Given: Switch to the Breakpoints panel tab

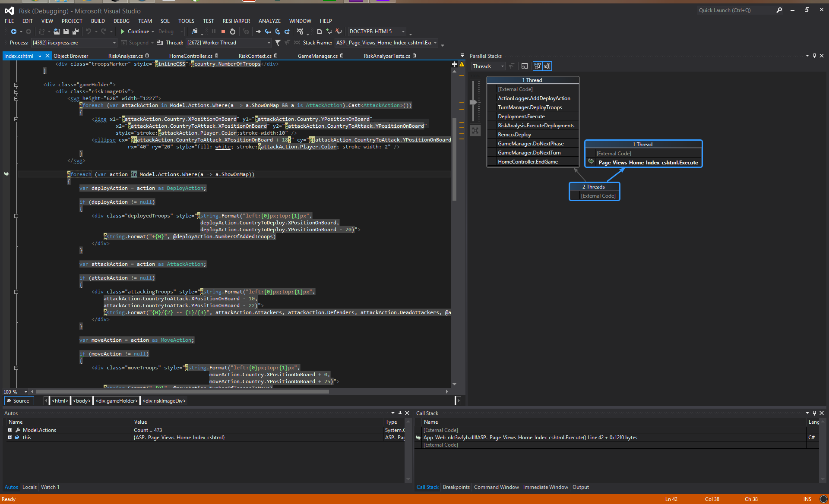Looking at the screenshot, I should pos(456,487).
